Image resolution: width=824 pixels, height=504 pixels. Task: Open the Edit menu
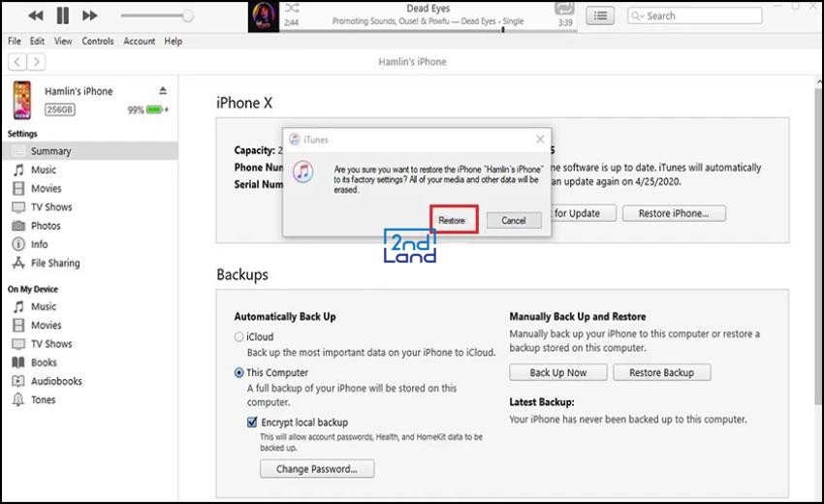coord(37,41)
